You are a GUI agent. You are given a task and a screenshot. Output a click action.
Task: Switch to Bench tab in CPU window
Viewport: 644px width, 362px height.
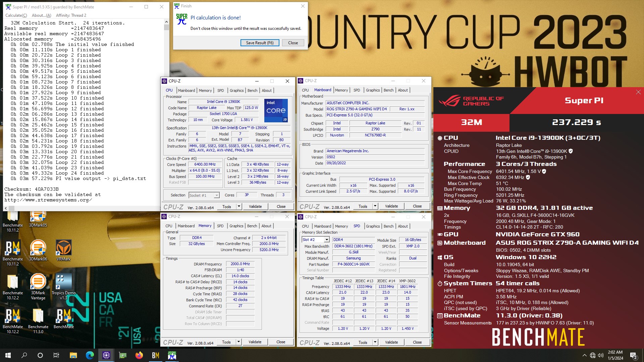tap(252, 90)
